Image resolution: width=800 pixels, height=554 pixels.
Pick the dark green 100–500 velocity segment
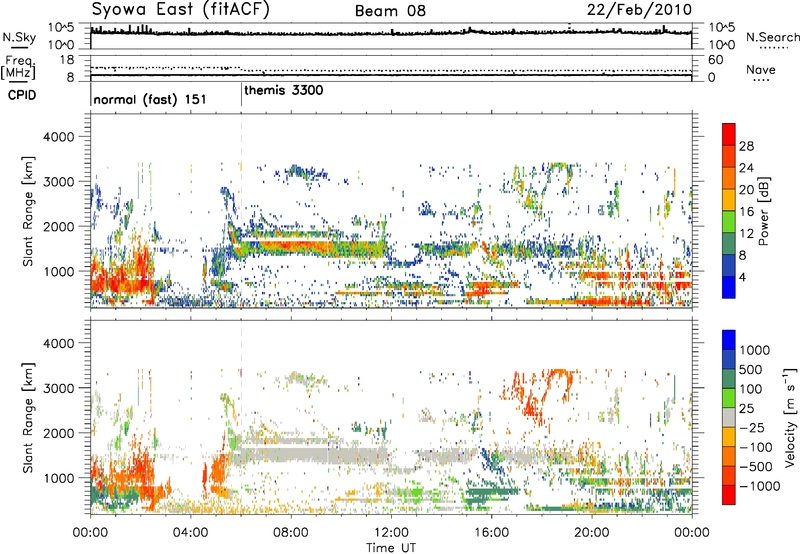click(x=729, y=379)
